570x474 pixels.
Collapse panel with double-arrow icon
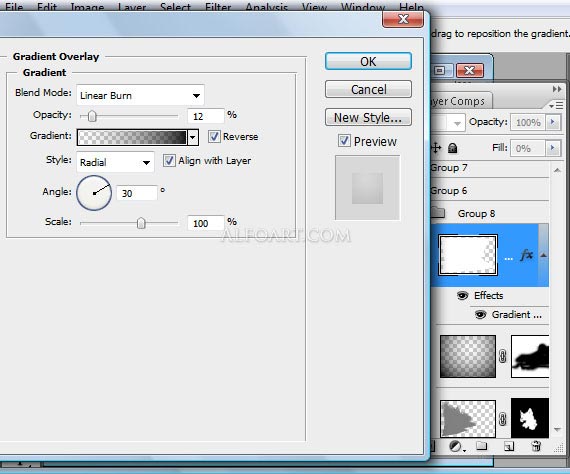click(557, 89)
